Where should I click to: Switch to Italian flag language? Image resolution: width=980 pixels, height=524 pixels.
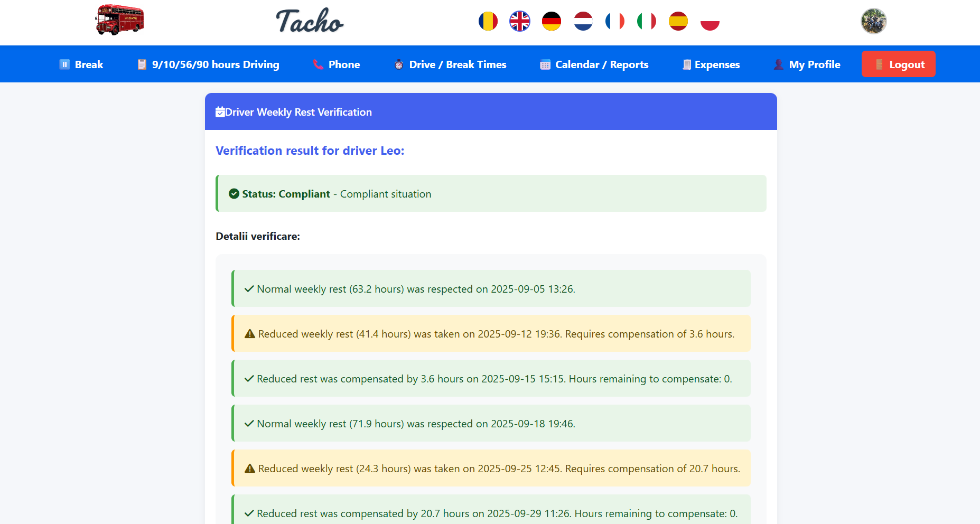tap(646, 22)
